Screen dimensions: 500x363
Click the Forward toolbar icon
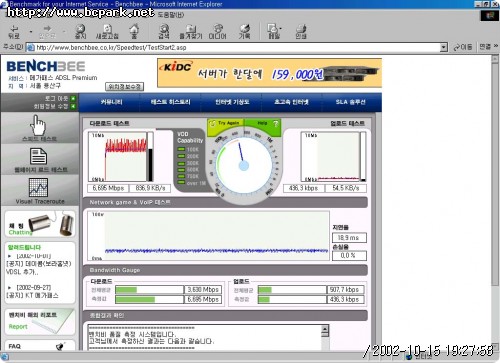tap(47, 32)
